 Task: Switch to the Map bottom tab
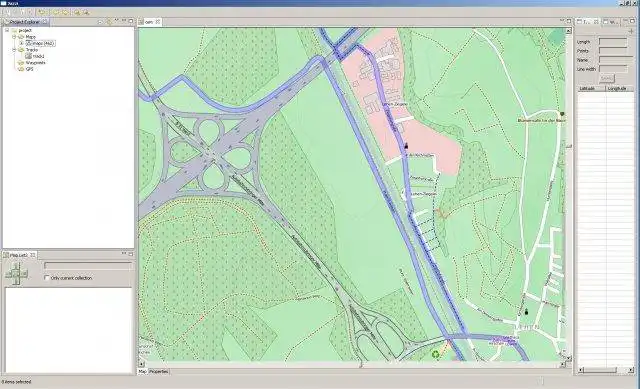pyautogui.click(x=142, y=371)
